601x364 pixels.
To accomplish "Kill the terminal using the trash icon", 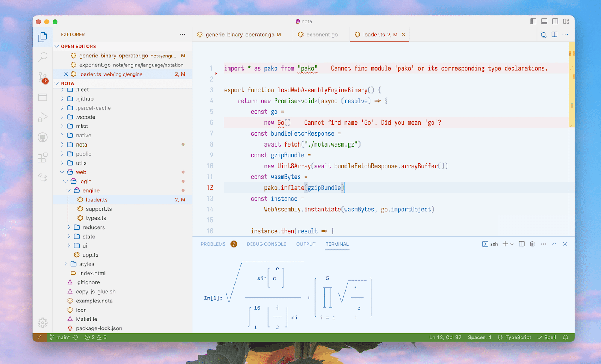I will [532, 244].
